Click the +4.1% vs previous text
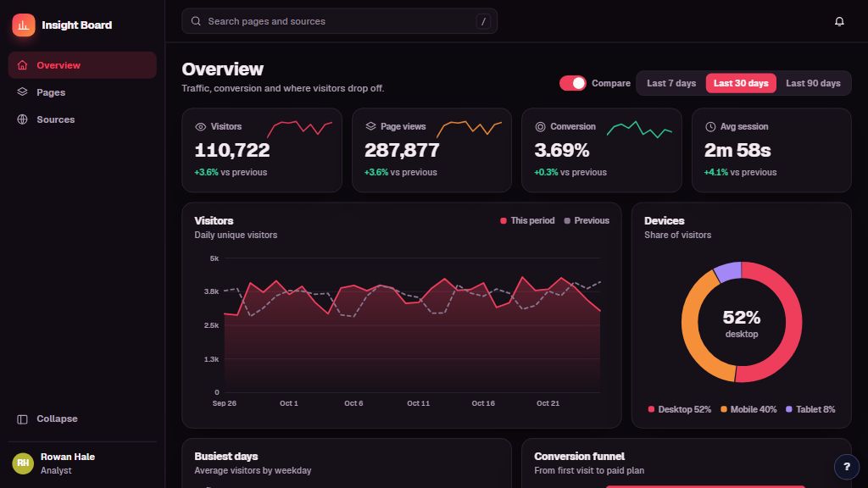 tap(740, 172)
